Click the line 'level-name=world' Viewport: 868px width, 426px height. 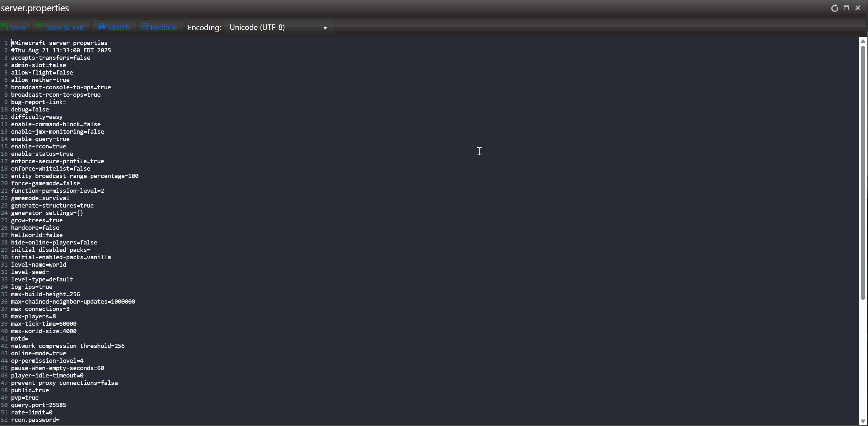pos(39,265)
